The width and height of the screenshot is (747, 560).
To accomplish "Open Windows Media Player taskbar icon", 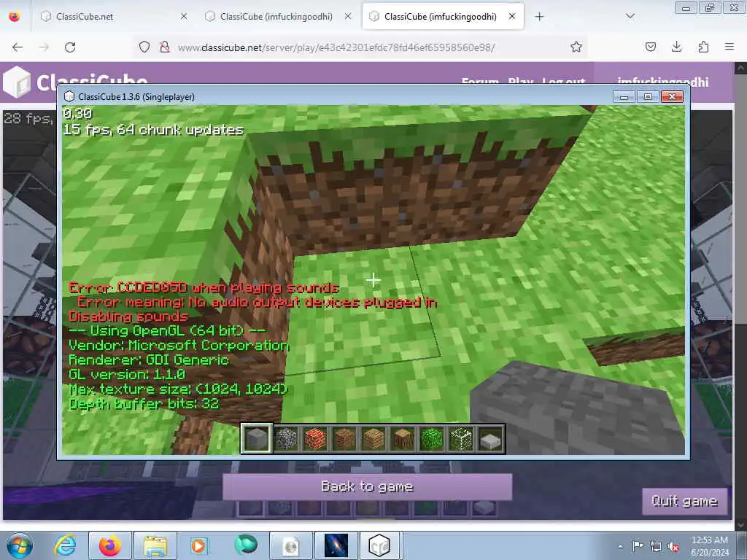I will tap(200, 545).
